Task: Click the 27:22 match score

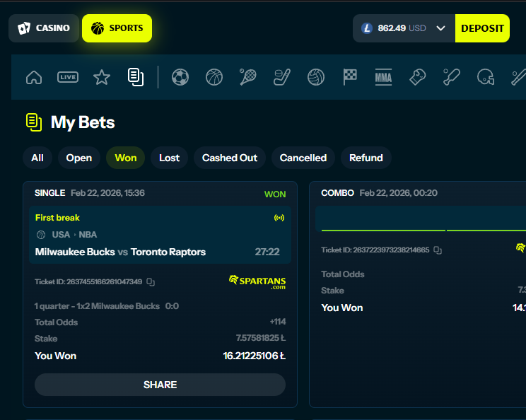Action: pyautogui.click(x=267, y=252)
